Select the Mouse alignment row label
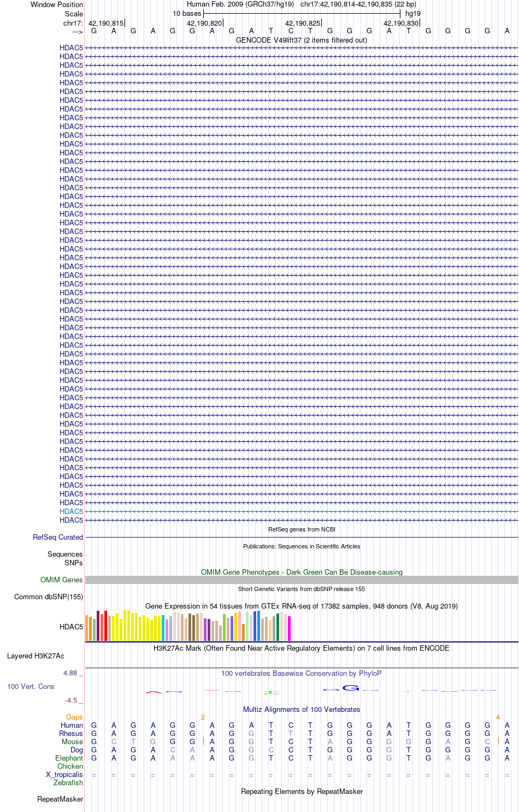This screenshot has width=519, height=812. pos(72,741)
